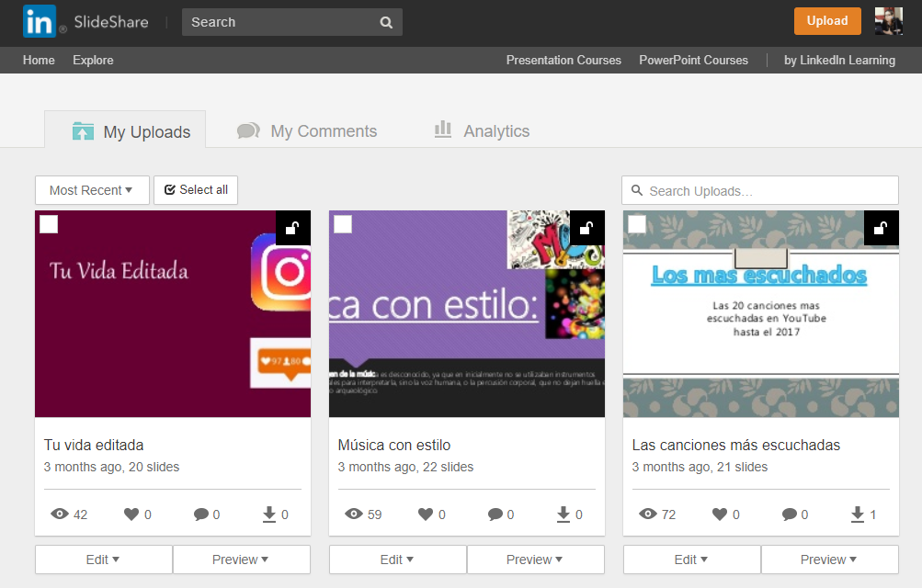Image resolution: width=922 pixels, height=588 pixels.
Task: Click the Select all button
Action: [196, 190]
